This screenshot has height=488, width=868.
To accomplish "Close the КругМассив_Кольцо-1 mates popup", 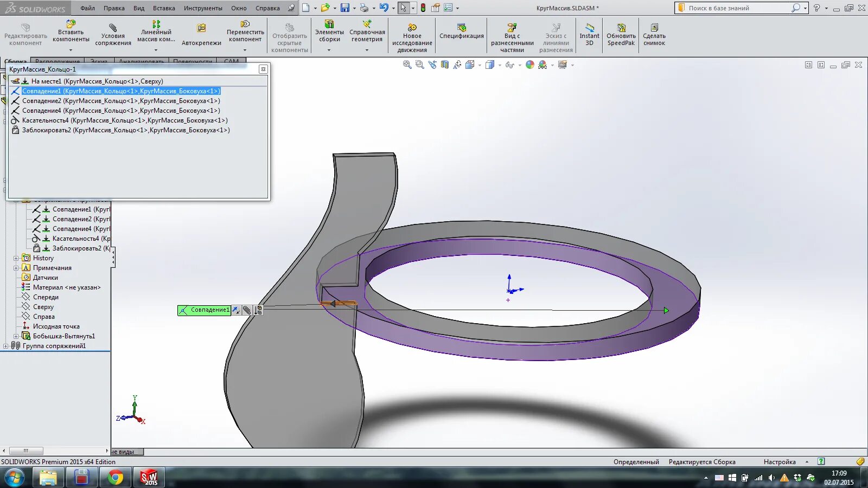I will (263, 69).
